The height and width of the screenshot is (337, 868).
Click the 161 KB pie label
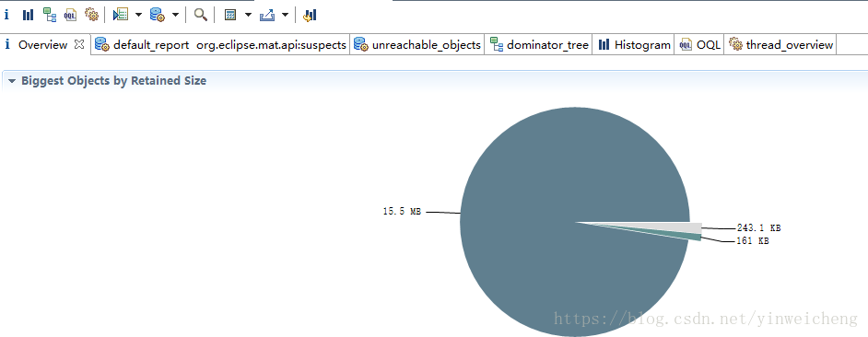(752, 241)
